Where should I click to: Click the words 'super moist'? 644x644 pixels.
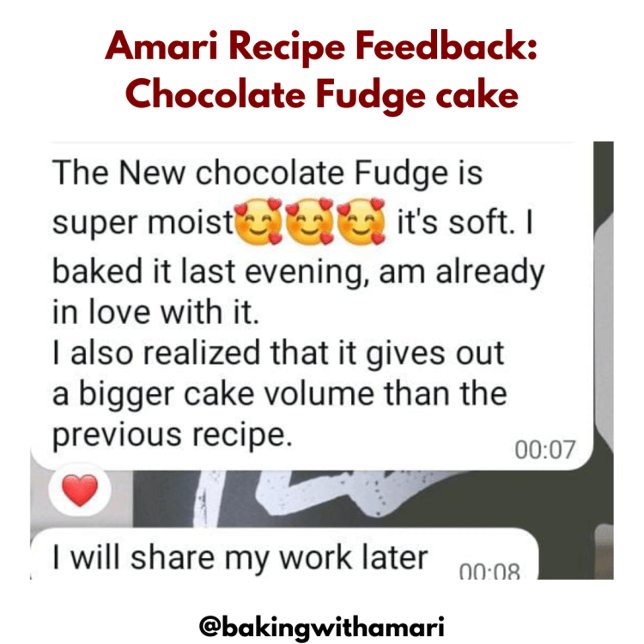[x=143, y=223]
